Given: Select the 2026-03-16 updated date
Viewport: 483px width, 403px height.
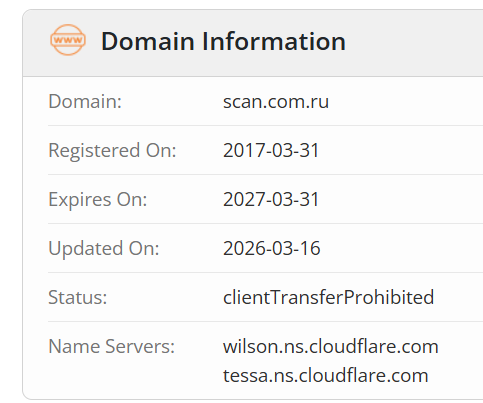Looking at the screenshot, I should coord(272,248).
